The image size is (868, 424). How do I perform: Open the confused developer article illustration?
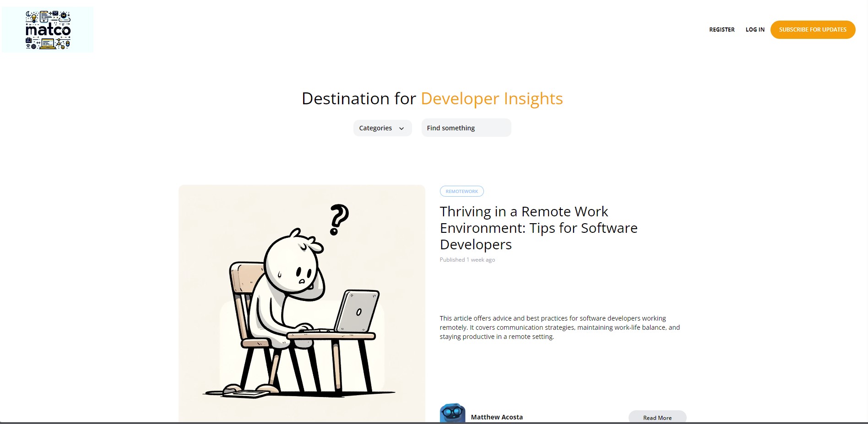(x=302, y=303)
